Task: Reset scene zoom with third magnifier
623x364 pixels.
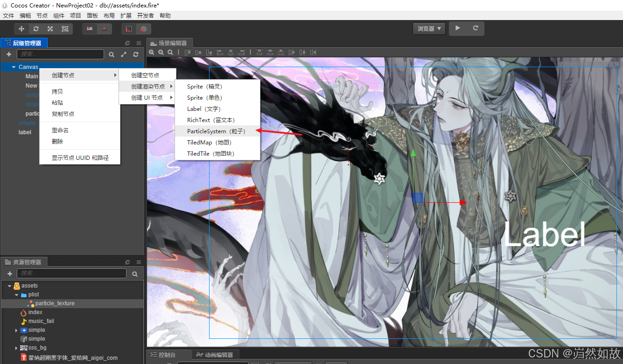Action: pos(170,52)
